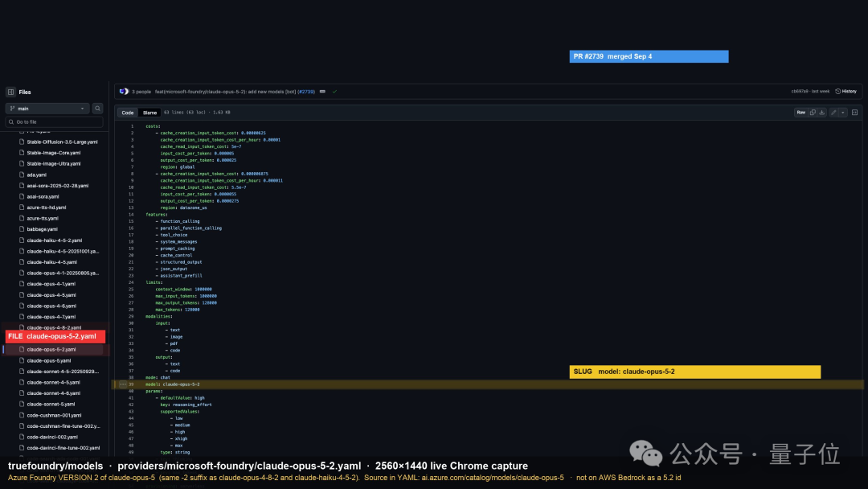Edit this file with pencil icon
868x489 pixels.
[833, 113]
